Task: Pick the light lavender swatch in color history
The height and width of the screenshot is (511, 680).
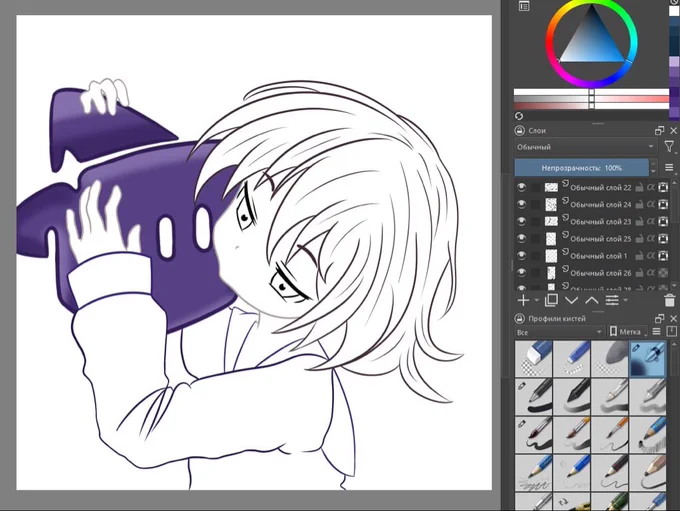Action: 674,62
